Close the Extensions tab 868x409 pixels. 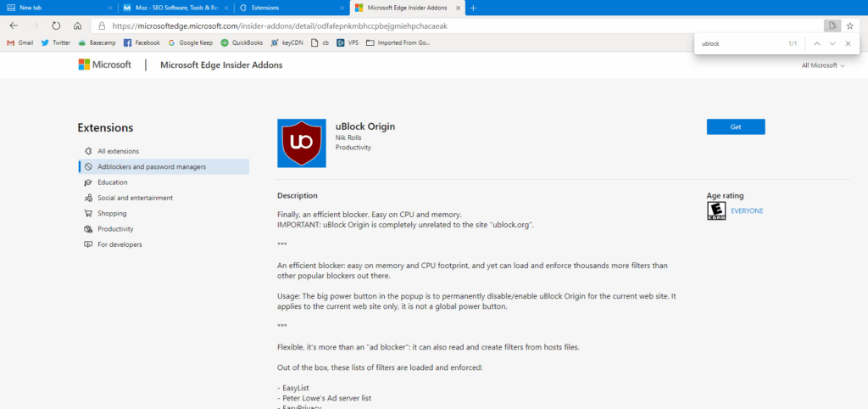tap(342, 8)
